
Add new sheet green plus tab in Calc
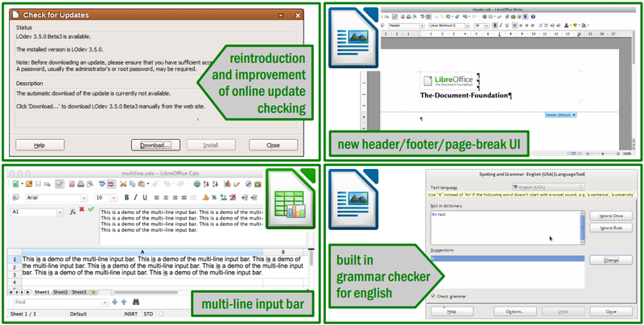tap(93, 292)
